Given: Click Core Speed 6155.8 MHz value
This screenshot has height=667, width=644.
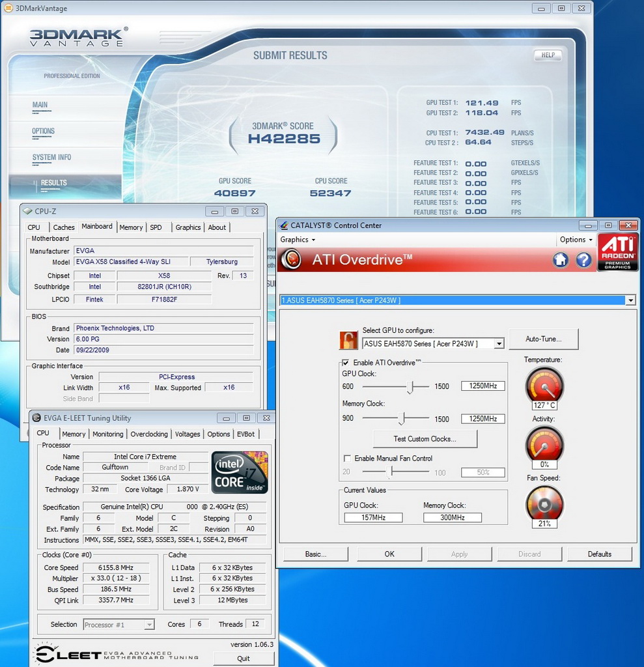Looking at the screenshot, I should pyautogui.click(x=116, y=567).
